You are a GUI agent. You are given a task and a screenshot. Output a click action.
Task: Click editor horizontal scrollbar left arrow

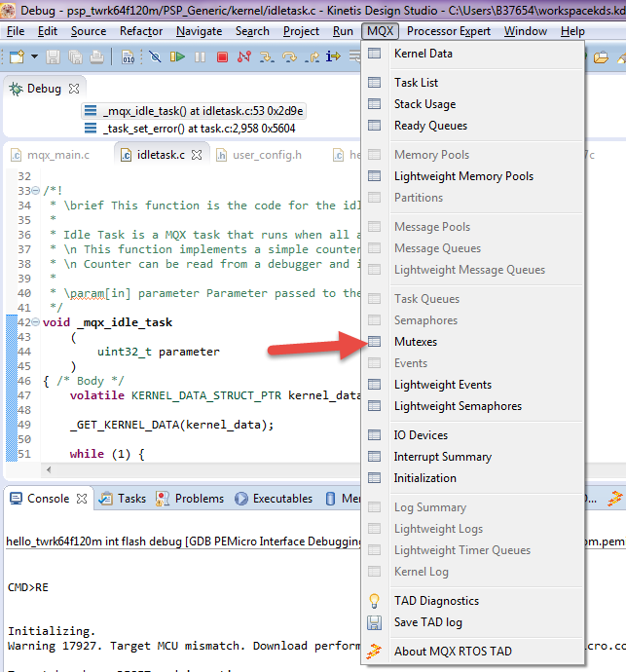click(x=49, y=469)
